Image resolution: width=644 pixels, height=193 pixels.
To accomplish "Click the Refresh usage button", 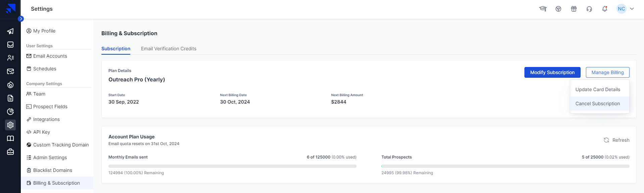I will (x=616, y=140).
